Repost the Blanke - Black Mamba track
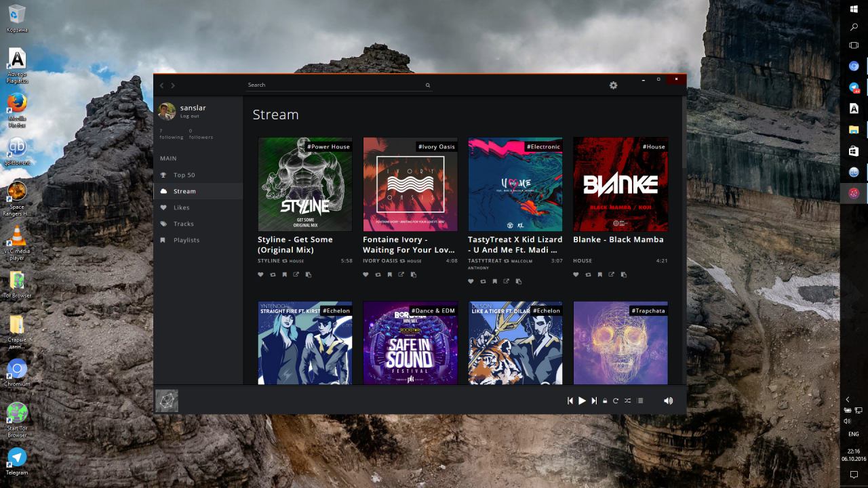The width and height of the screenshot is (868, 488). click(588, 274)
